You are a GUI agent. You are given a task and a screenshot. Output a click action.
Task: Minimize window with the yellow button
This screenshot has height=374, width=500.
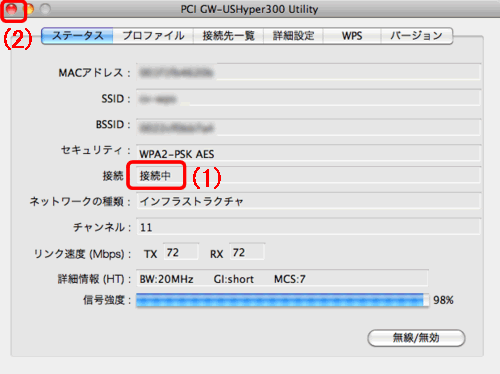[29, 9]
